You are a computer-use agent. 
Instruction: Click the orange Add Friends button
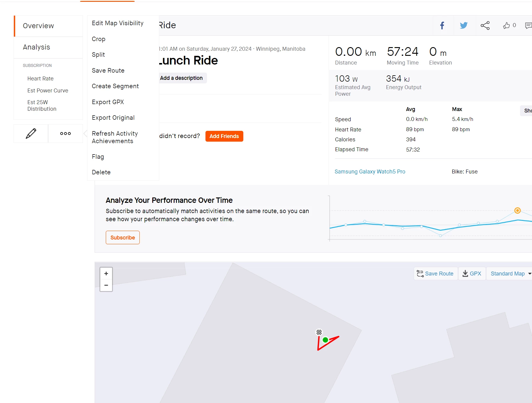[x=224, y=136]
